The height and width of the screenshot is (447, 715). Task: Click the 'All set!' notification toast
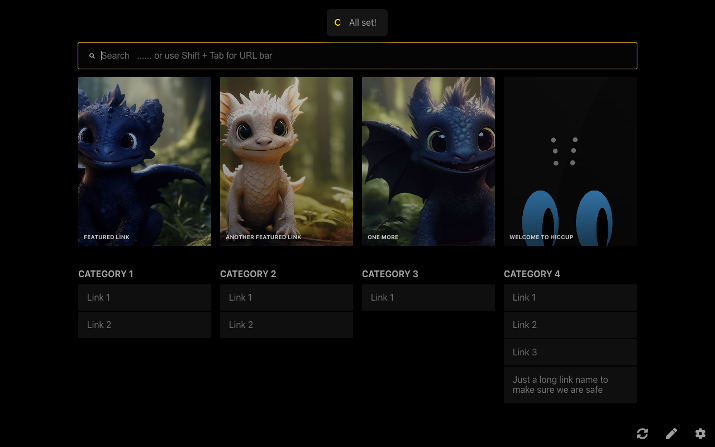point(357,22)
